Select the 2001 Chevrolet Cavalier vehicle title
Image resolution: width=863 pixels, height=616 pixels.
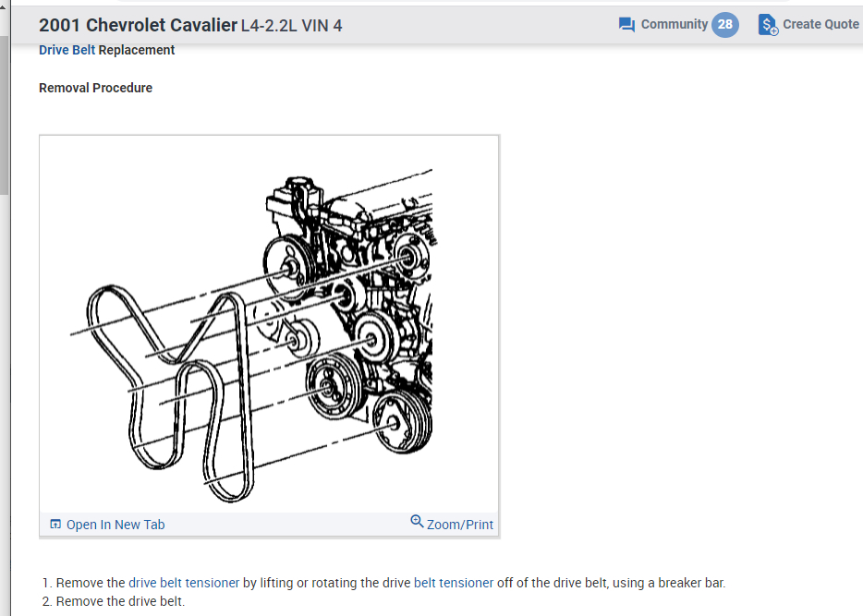138,25
